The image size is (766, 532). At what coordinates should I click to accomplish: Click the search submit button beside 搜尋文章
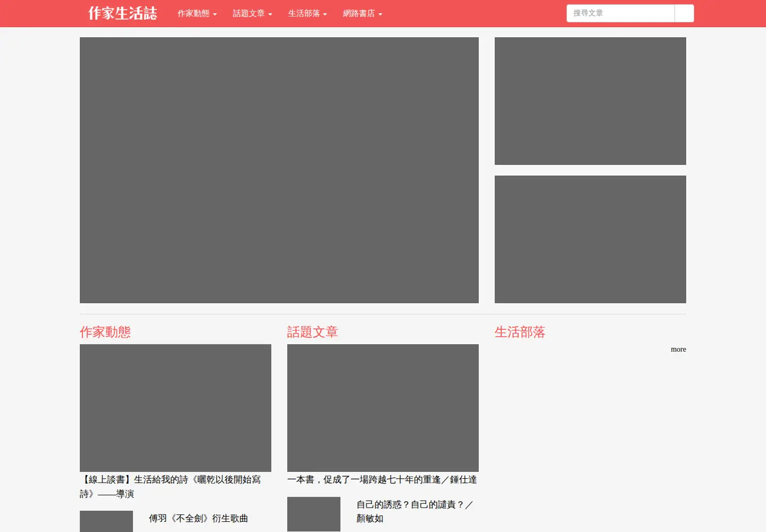684,13
